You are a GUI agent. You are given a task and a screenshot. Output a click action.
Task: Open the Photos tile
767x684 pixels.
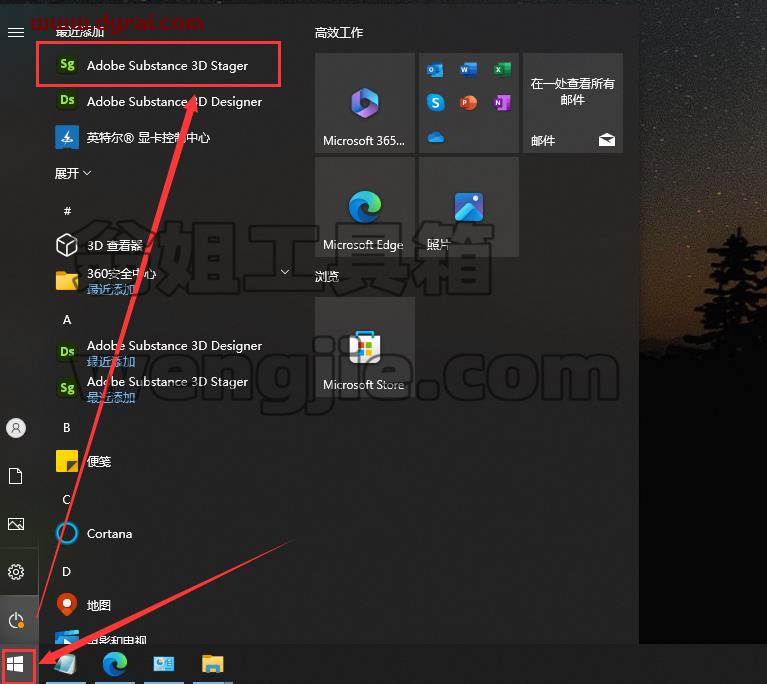click(469, 207)
